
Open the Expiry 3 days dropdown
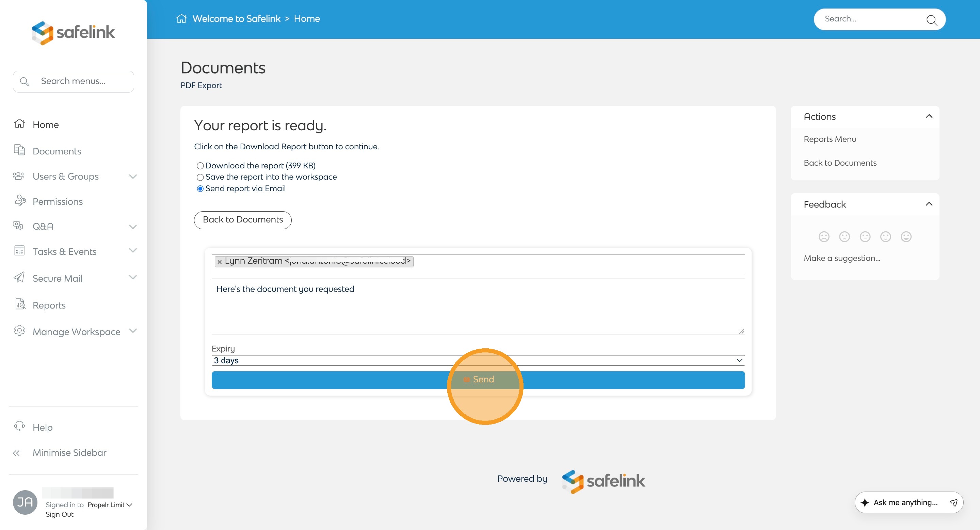(478, 361)
